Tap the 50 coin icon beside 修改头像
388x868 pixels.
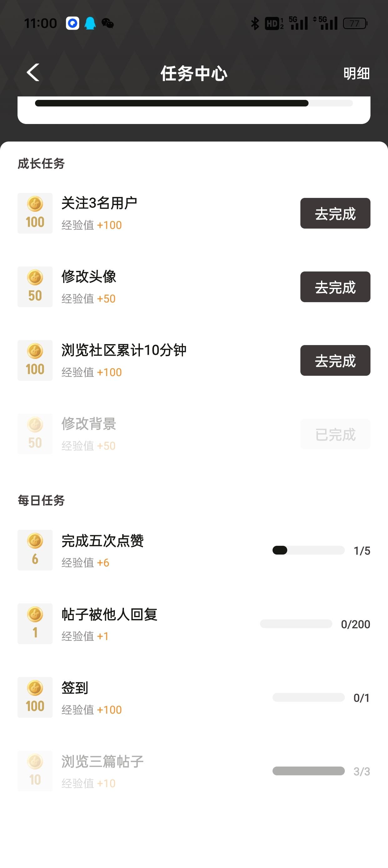[x=35, y=287]
